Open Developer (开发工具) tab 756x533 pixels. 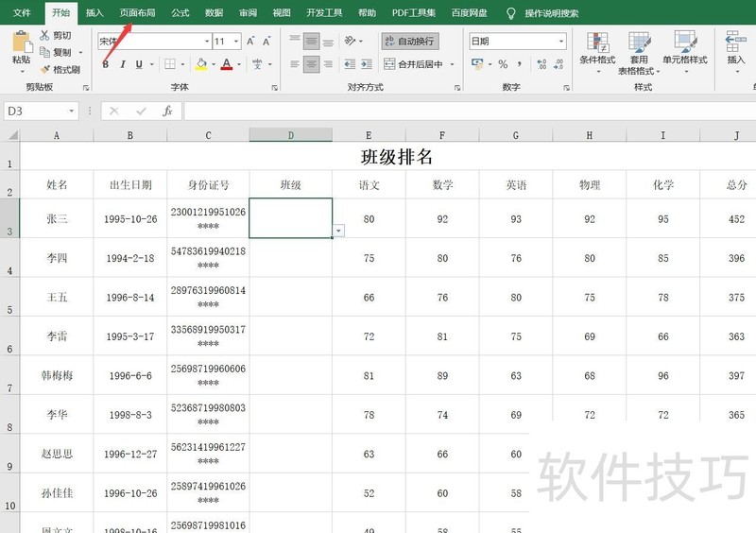click(324, 13)
